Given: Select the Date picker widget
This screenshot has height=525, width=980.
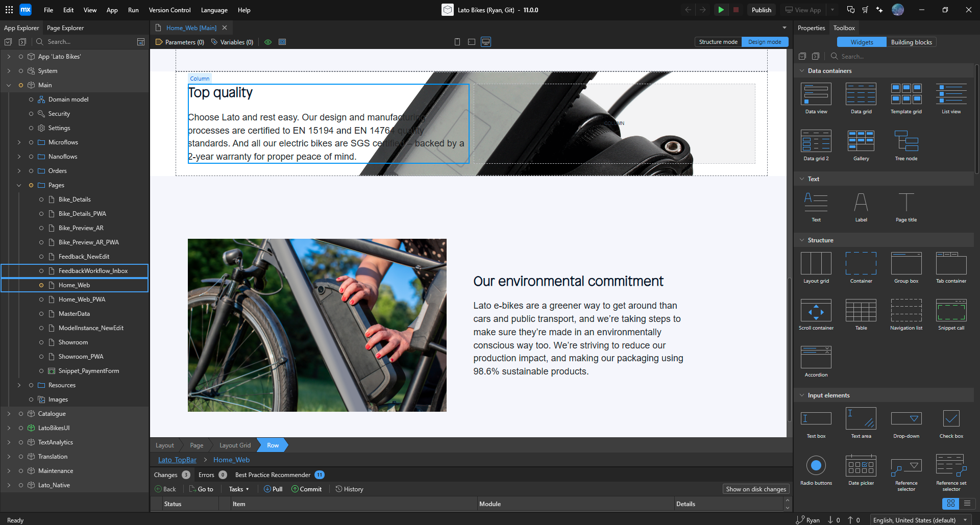Looking at the screenshot, I should coord(861,466).
